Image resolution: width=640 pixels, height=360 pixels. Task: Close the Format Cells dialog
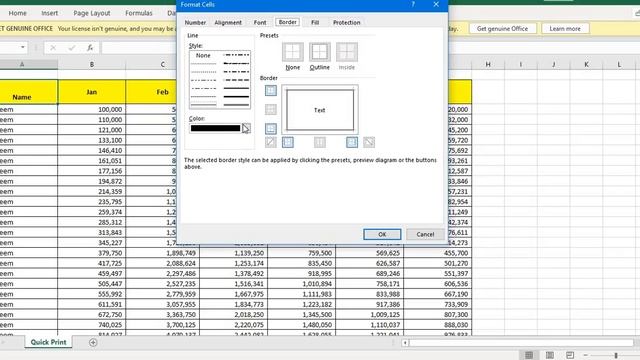click(x=436, y=4)
